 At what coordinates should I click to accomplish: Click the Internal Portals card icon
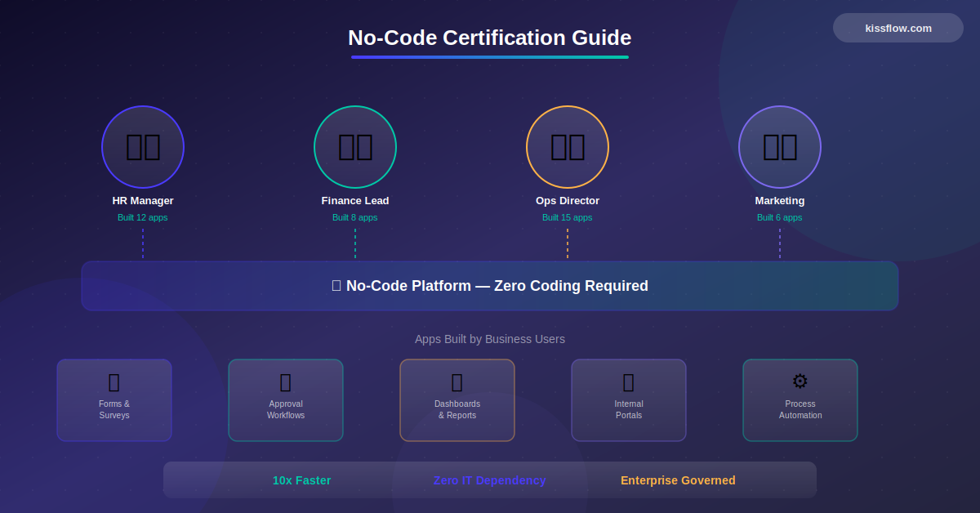[x=629, y=381]
